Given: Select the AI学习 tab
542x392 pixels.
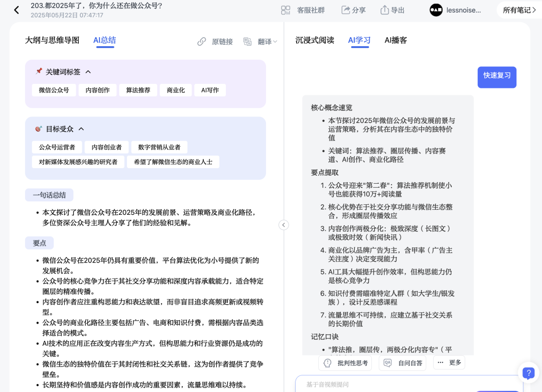Looking at the screenshot, I should click(x=359, y=40).
